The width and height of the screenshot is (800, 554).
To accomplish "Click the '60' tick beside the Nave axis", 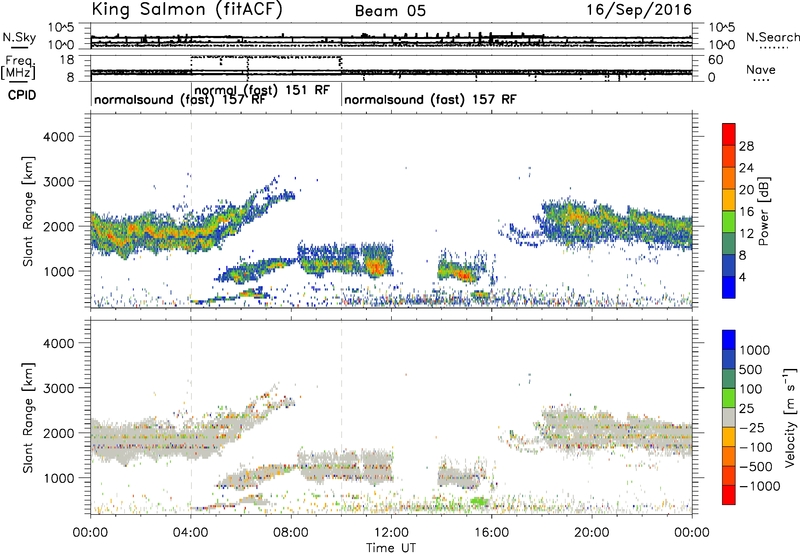I will (x=715, y=60).
